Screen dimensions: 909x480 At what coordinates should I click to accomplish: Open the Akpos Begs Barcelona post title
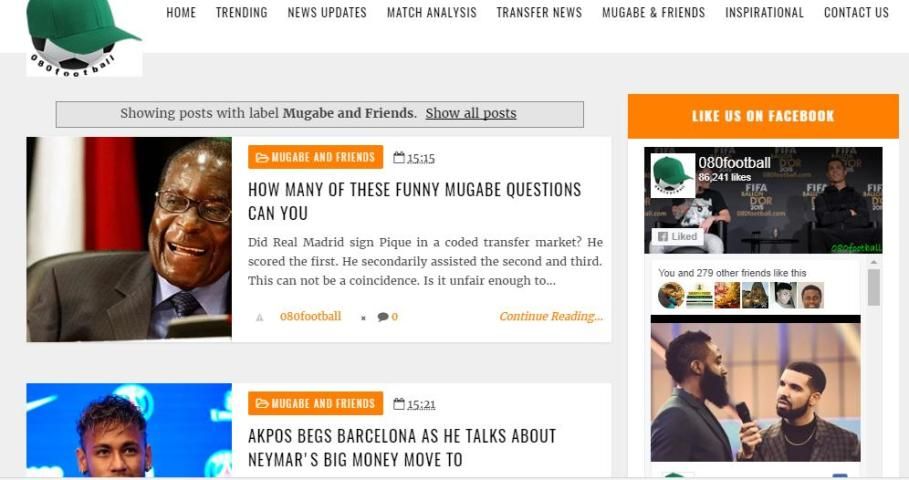tap(402, 448)
